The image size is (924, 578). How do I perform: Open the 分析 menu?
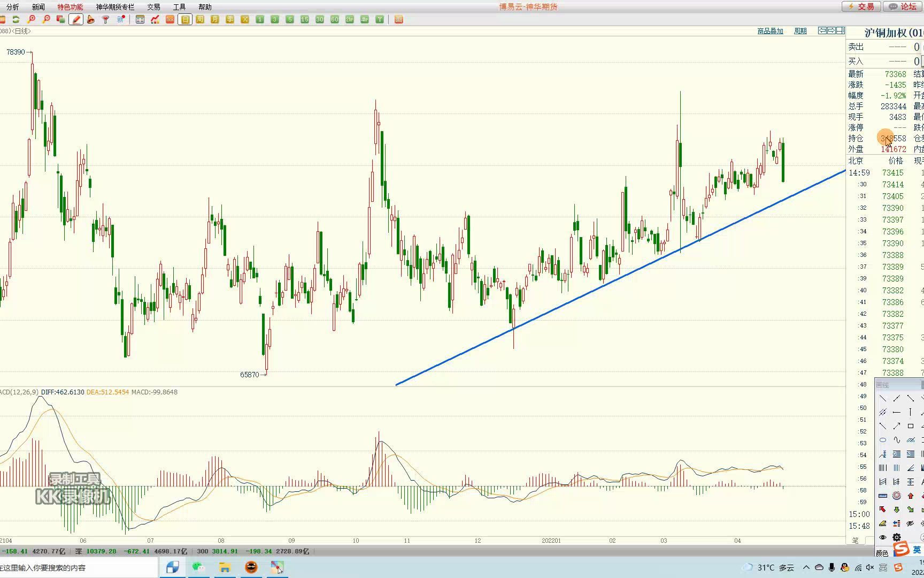[x=12, y=7]
